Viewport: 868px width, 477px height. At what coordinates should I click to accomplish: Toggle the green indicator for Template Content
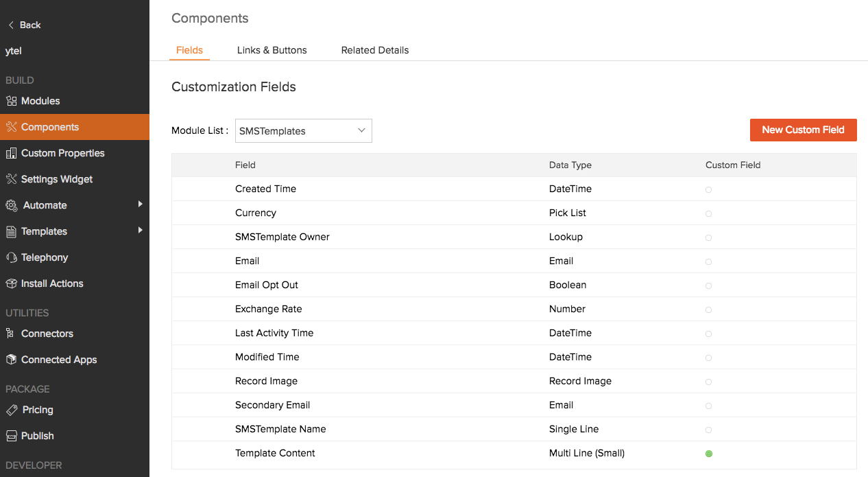(709, 454)
